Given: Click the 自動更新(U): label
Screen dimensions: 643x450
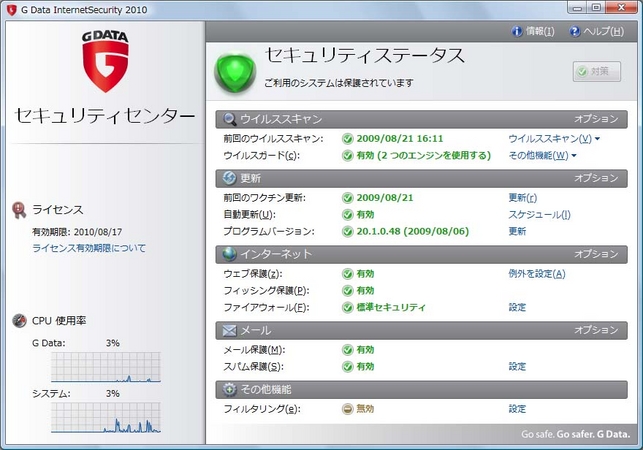Looking at the screenshot, I should 249,215.
